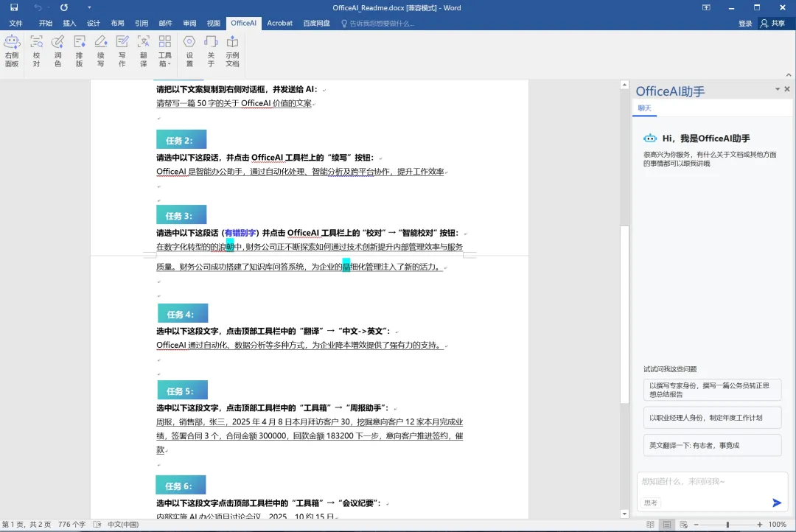Expand the Quick Access Toolbar customize arrow

[89, 7]
